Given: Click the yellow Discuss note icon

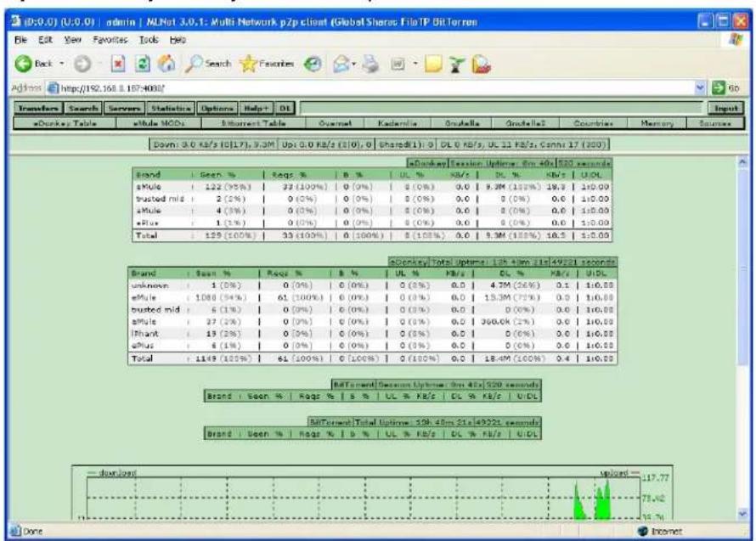Looking at the screenshot, I should (x=433, y=65).
